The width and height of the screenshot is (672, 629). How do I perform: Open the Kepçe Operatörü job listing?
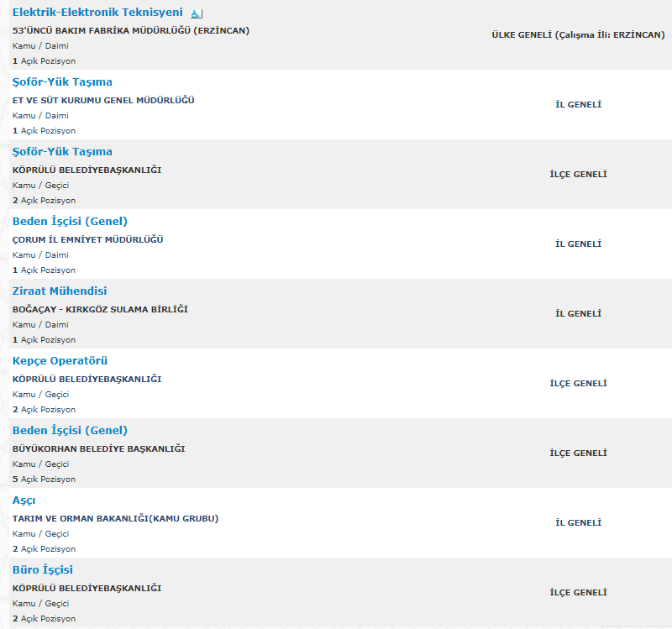tap(60, 361)
